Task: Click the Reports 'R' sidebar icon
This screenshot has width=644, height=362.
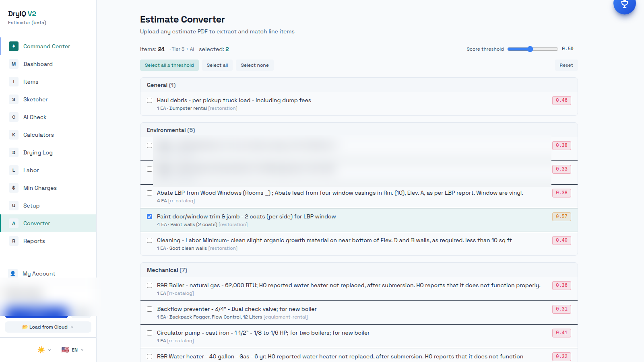Action: pos(14,241)
